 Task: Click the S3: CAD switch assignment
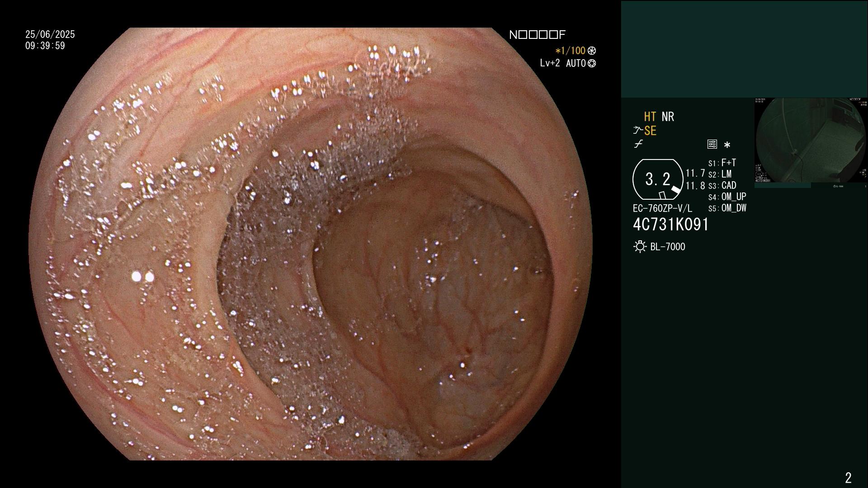click(x=722, y=185)
